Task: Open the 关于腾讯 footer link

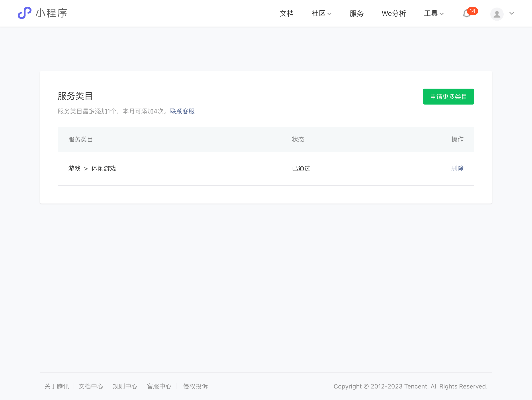Action: pyautogui.click(x=57, y=386)
